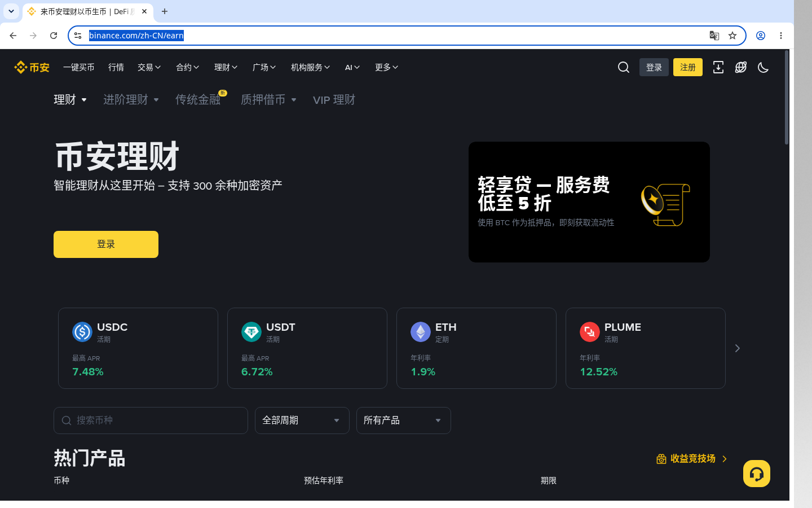Expand the 机构服务 menu
The image size is (812, 508).
(311, 67)
